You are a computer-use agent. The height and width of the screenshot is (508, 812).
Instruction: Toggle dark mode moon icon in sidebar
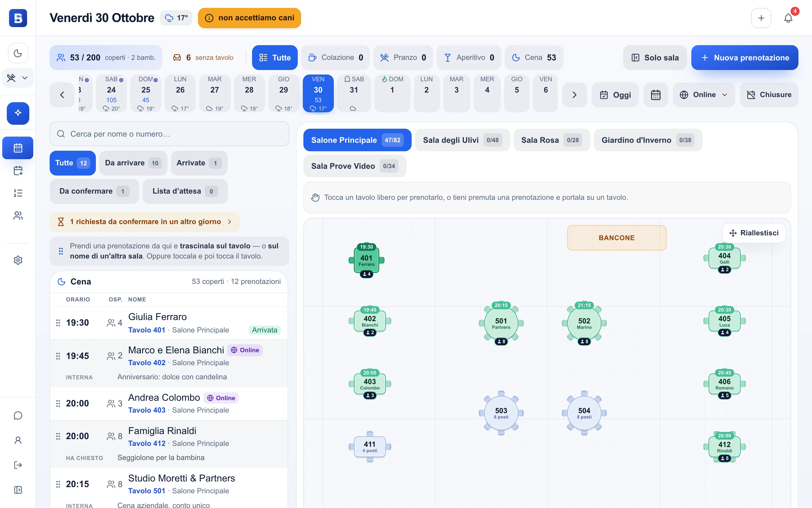coord(18,53)
